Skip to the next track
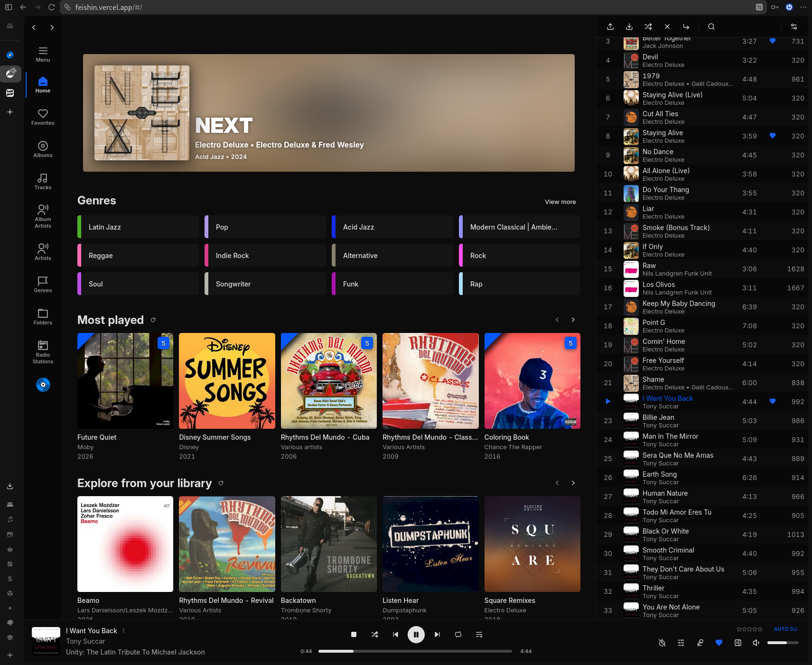Viewport: 812px width, 665px height. (x=437, y=634)
